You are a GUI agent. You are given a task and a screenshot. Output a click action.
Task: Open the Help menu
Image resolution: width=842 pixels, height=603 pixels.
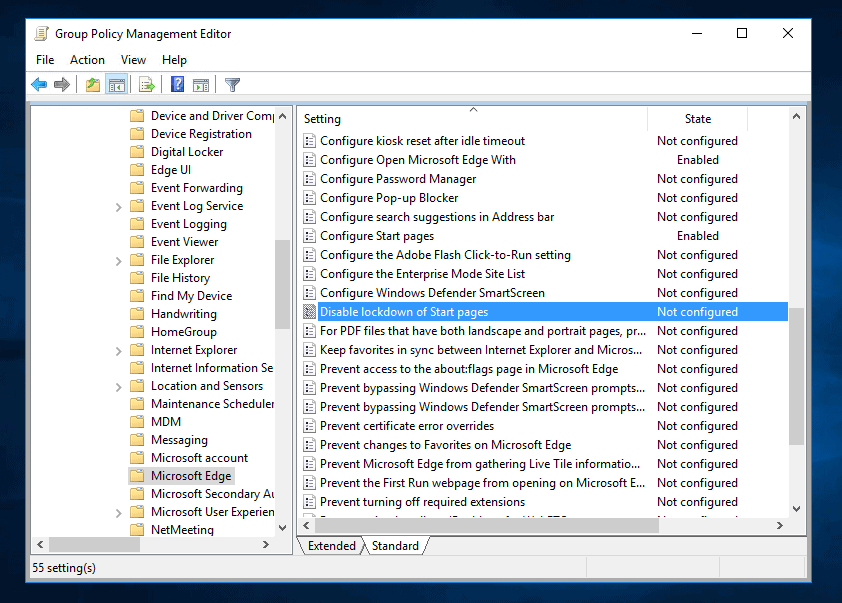point(174,60)
